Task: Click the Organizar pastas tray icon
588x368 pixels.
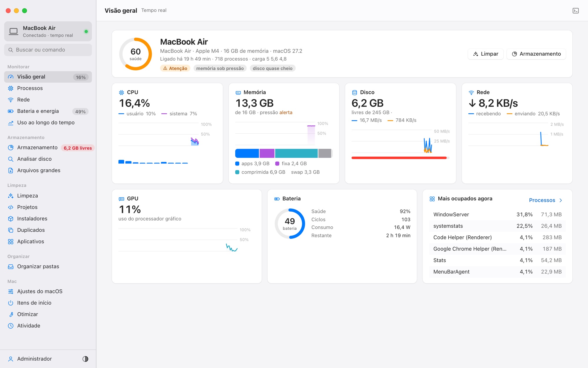Action: (11, 266)
